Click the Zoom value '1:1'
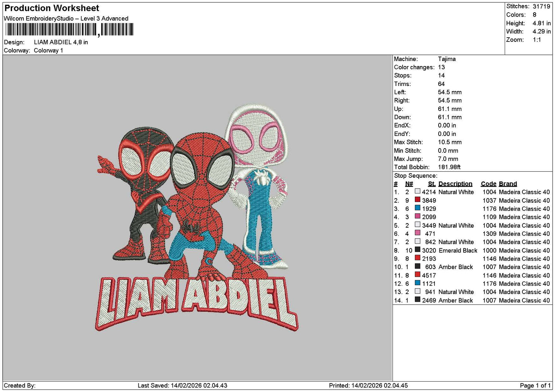This screenshot has height=392, width=555. tap(537, 40)
